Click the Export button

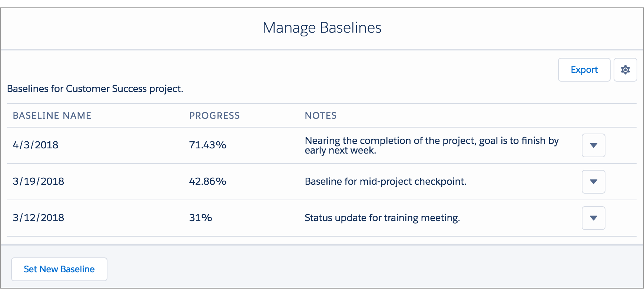[584, 70]
